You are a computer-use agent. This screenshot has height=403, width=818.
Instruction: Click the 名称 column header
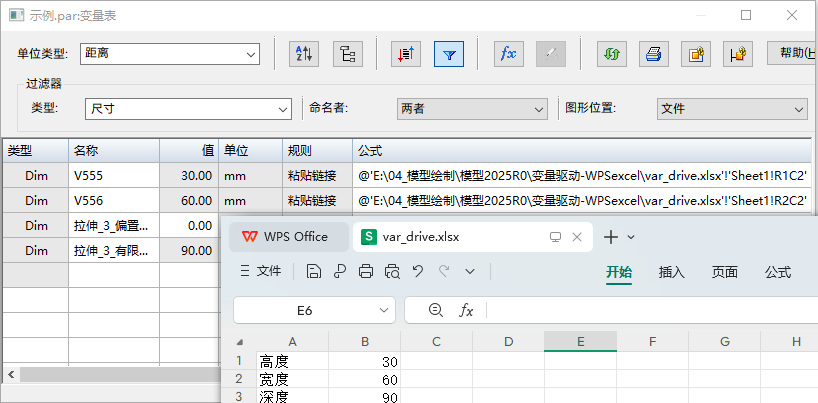tap(114, 151)
